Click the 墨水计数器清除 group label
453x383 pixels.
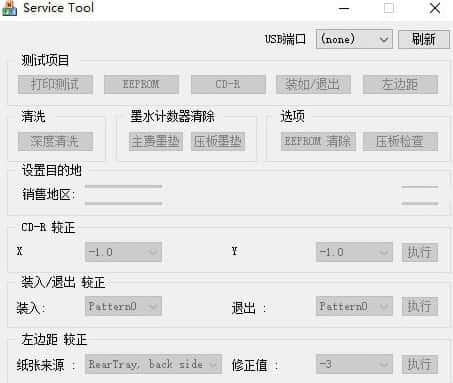(x=172, y=116)
